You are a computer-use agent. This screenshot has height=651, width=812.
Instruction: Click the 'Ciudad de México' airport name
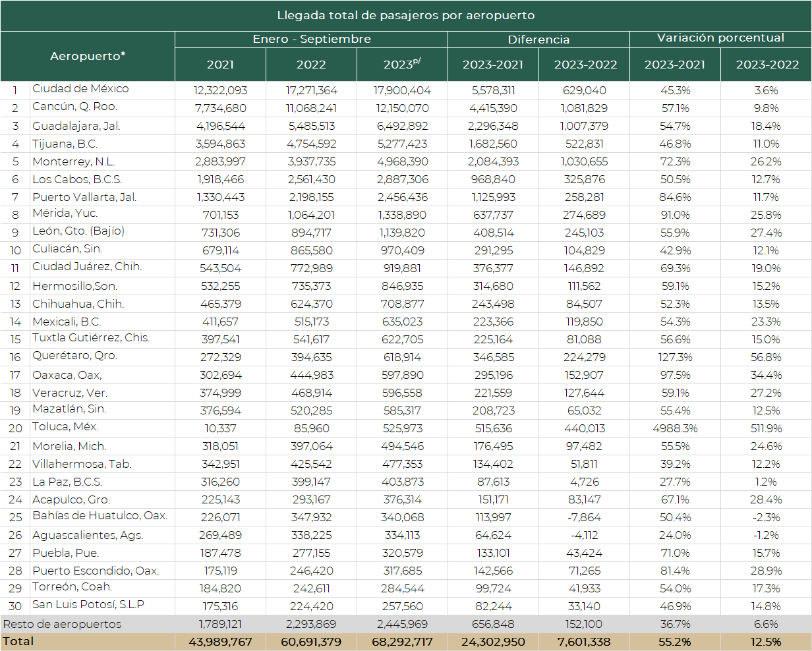point(80,89)
